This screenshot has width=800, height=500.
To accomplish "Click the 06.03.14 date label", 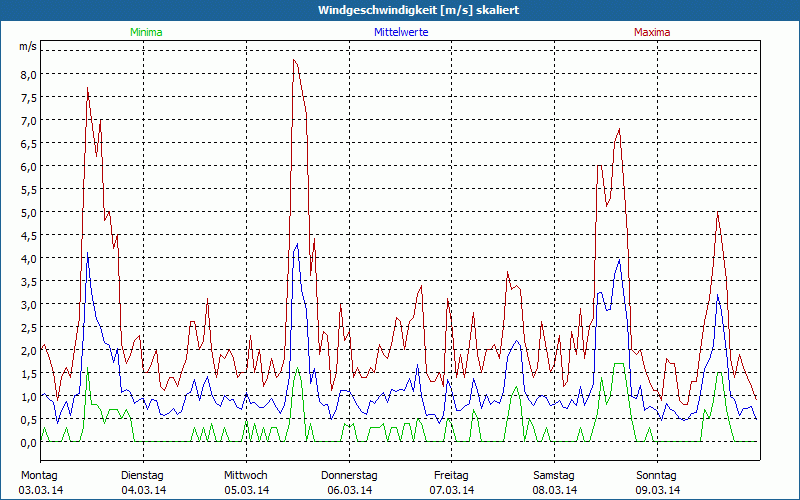I will pos(349,490).
